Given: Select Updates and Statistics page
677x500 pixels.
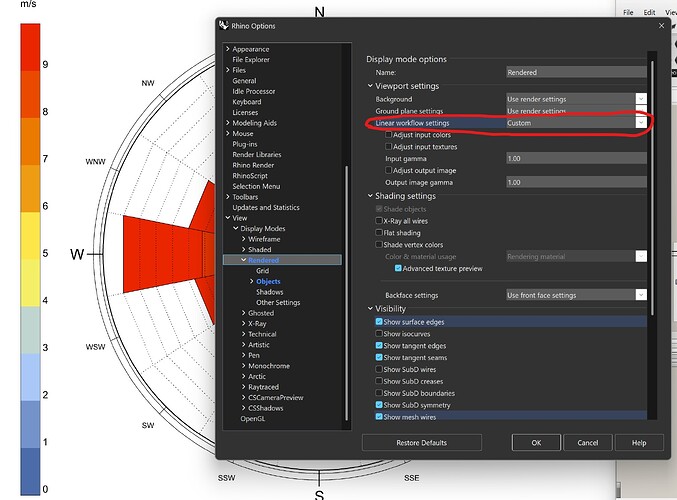Looking at the screenshot, I should (x=266, y=207).
